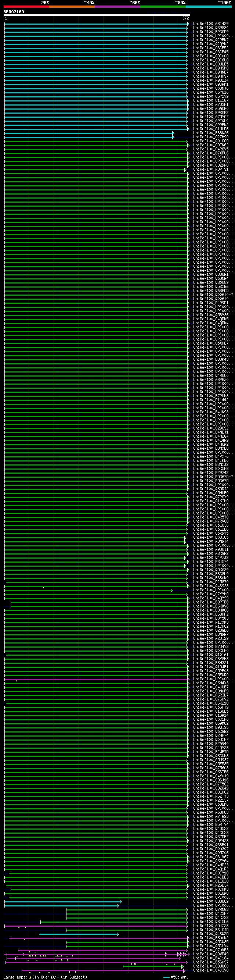The height and width of the screenshot is (980, 235).
Task: Select hit label UniRef100_A3LV67
Action: (x=211, y=857)
